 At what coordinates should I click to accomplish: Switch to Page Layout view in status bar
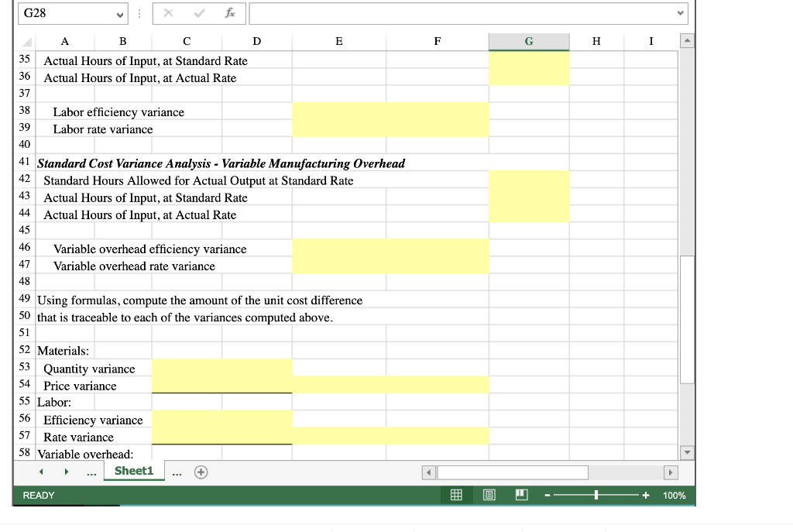[488, 495]
